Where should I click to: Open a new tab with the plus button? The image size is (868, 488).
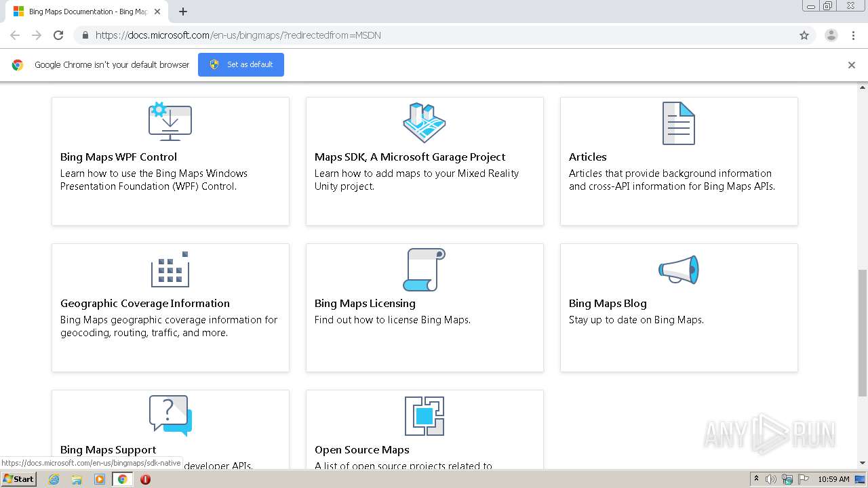[x=183, y=12]
